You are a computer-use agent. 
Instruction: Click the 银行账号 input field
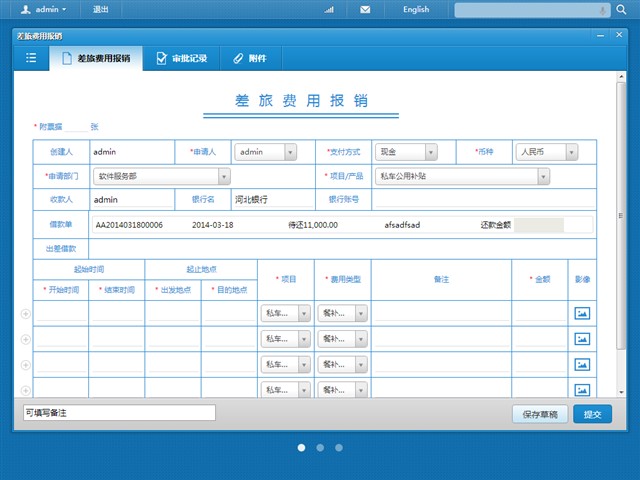tap(484, 200)
